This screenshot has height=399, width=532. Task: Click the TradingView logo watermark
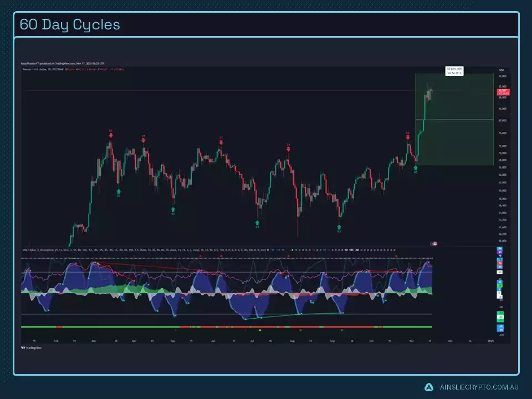[x=30, y=349]
